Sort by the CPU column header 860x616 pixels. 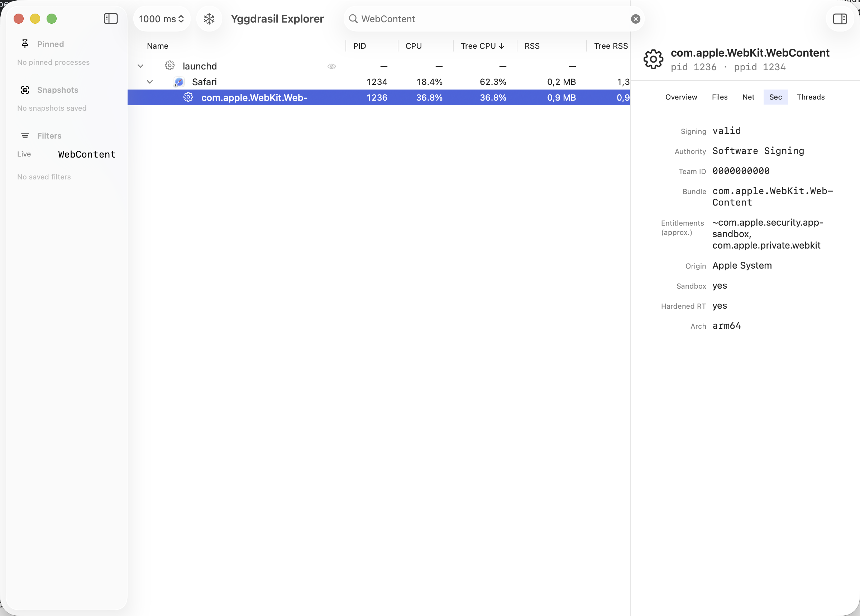coord(413,46)
